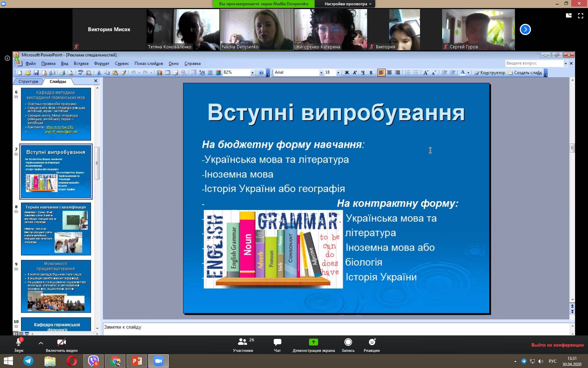Toggle the gallery layout view icon
Viewport: 588px width, 368px height.
[569, 16]
